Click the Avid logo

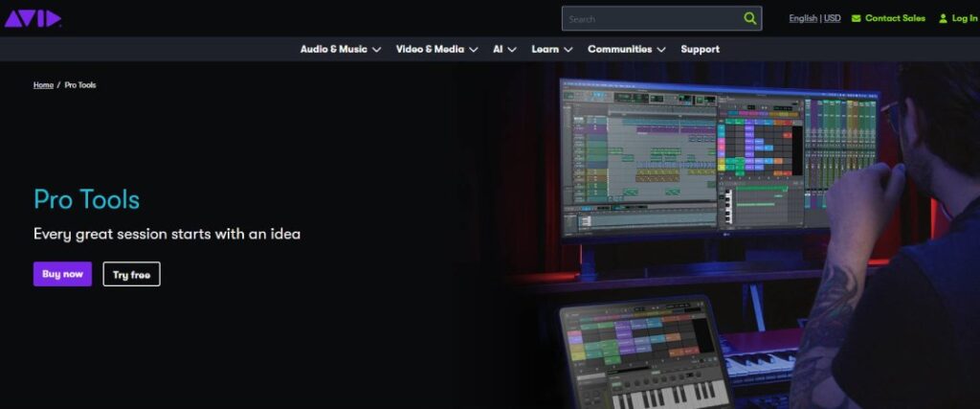[x=33, y=18]
